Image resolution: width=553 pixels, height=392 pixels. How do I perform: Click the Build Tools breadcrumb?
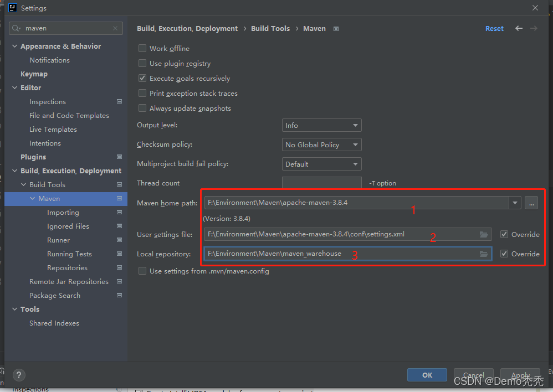coord(270,29)
